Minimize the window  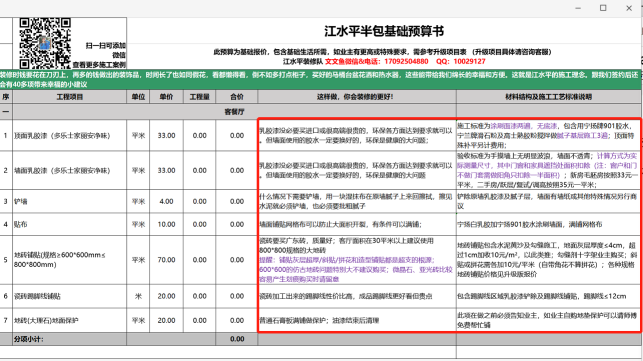[578, 8]
